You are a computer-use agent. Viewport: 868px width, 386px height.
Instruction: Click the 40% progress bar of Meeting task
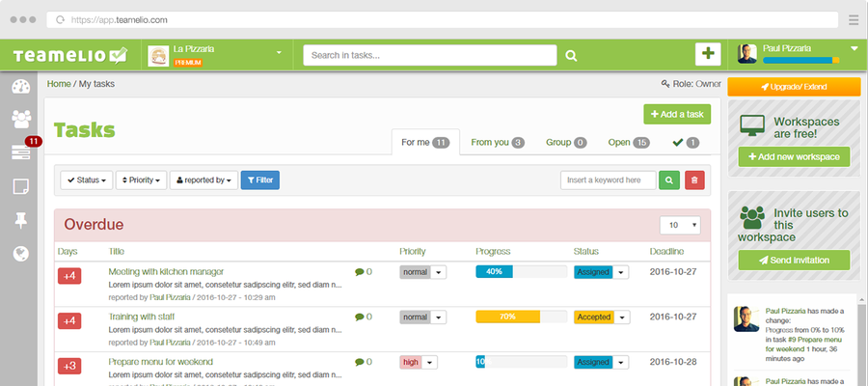[521, 272]
